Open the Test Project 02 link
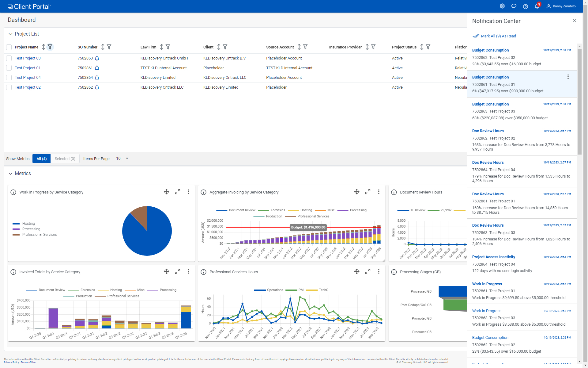Screen dimensions: 588x368 [28, 87]
